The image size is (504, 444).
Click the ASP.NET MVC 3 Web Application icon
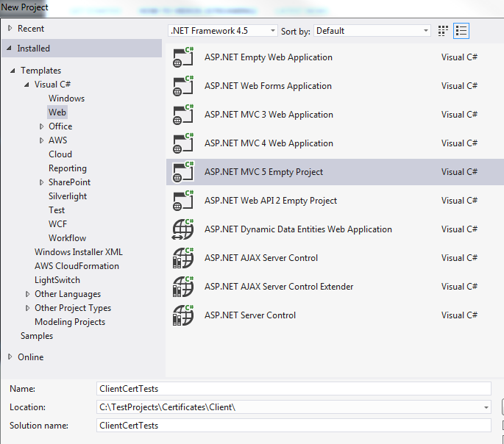pyautogui.click(x=183, y=115)
